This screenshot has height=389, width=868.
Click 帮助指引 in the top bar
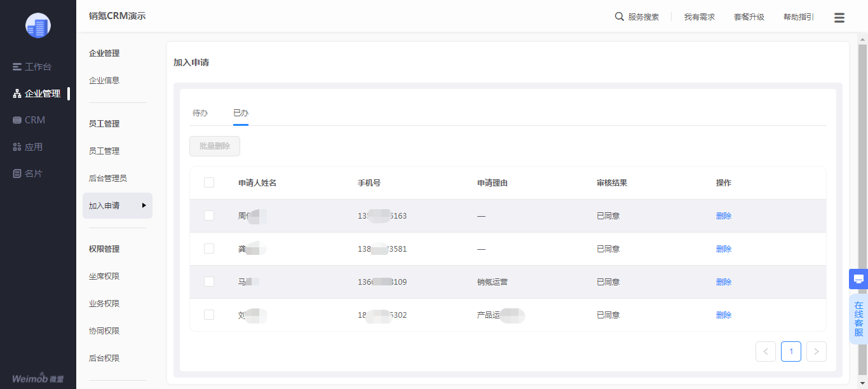[799, 17]
